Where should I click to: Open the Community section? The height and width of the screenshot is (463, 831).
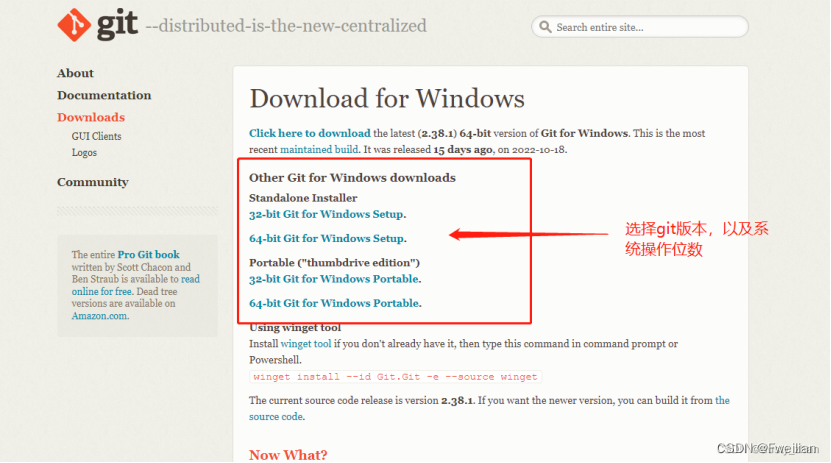coord(93,182)
